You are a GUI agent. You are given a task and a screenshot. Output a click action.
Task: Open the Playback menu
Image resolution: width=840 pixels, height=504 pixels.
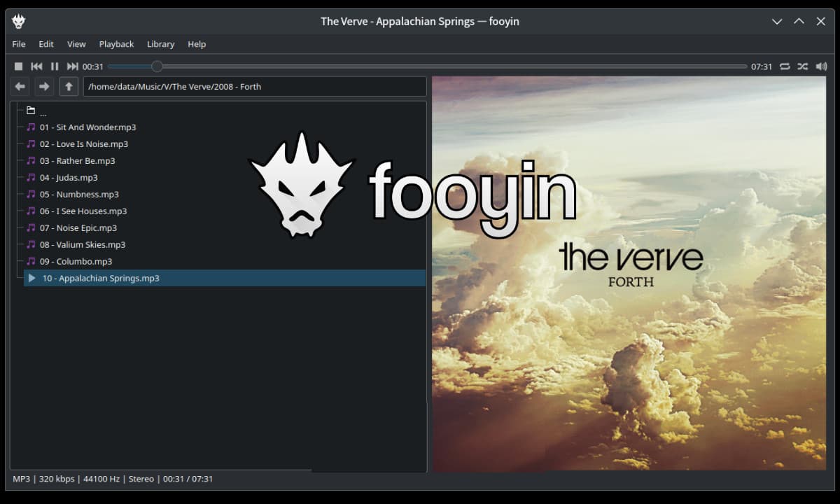[116, 44]
